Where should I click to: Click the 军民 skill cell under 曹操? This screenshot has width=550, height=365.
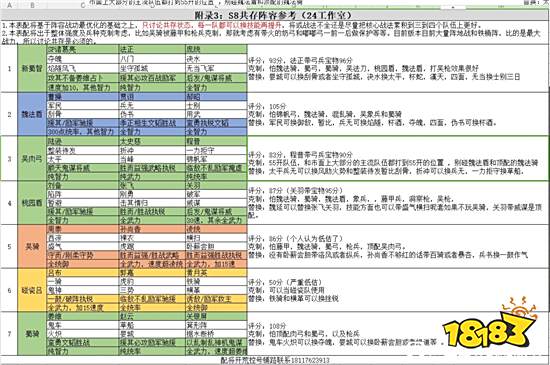pyautogui.click(x=82, y=106)
